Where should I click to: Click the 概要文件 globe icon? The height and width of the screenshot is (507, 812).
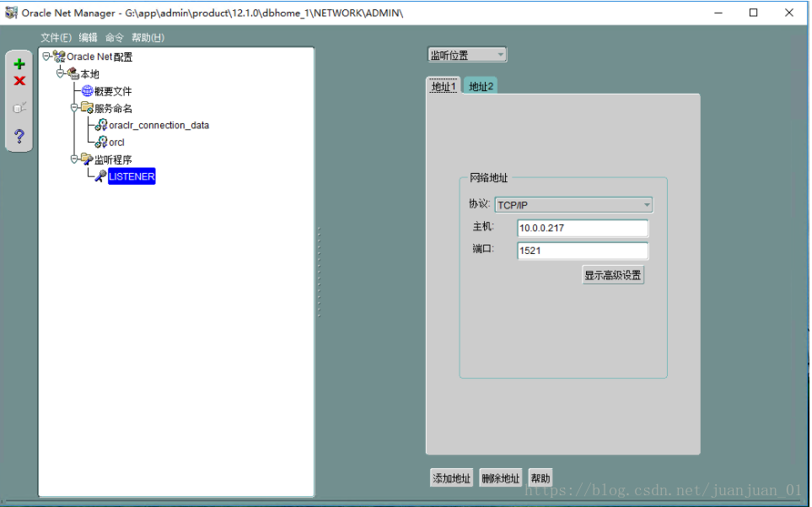(x=87, y=91)
